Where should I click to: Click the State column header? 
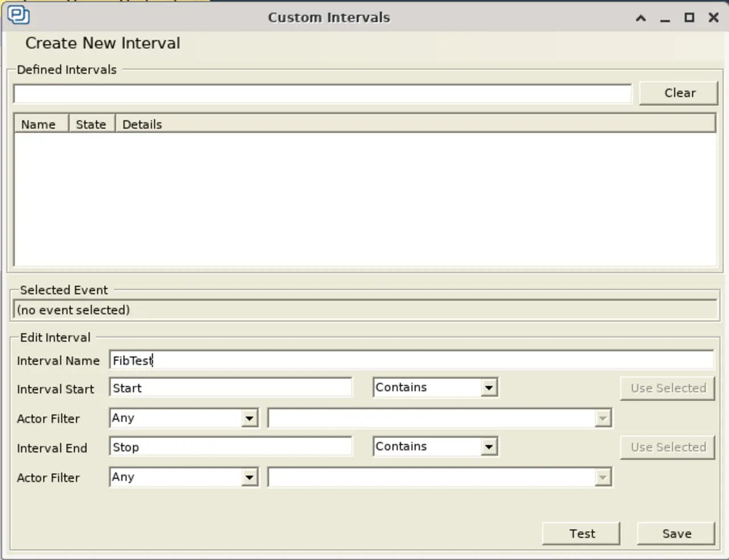(x=91, y=124)
